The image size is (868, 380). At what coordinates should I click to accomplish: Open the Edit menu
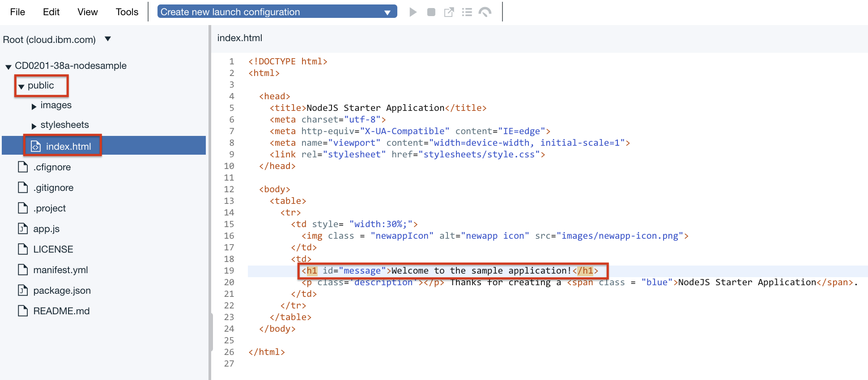tap(51, 12)
